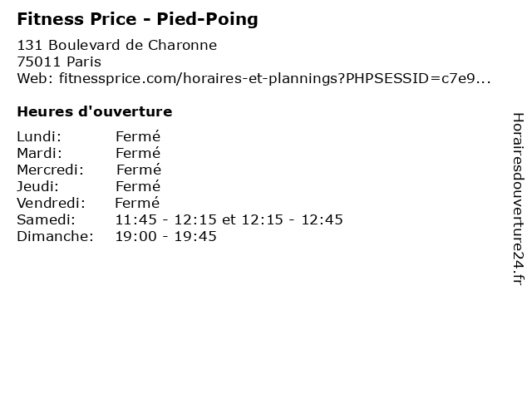Select the Vendredi day label
This screenshot has height=399, width=532.
tap(51, 203)
